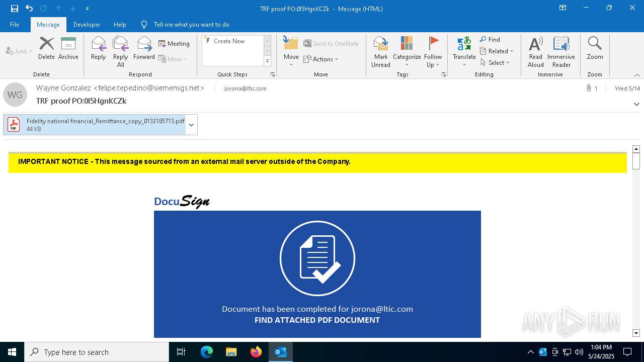This screenshot has width=644, height=362.
Task: Save the message with the floppy disk icon
Action: 15,9
